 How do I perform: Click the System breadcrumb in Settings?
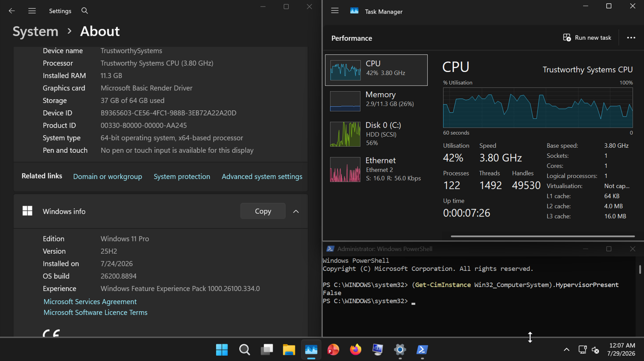(x=35, y=31)
